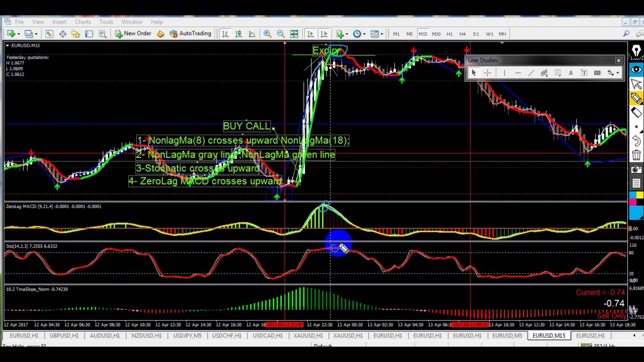Pick the yellow color swatch
This screenshot has height=362, width=644.
[639, 195]
